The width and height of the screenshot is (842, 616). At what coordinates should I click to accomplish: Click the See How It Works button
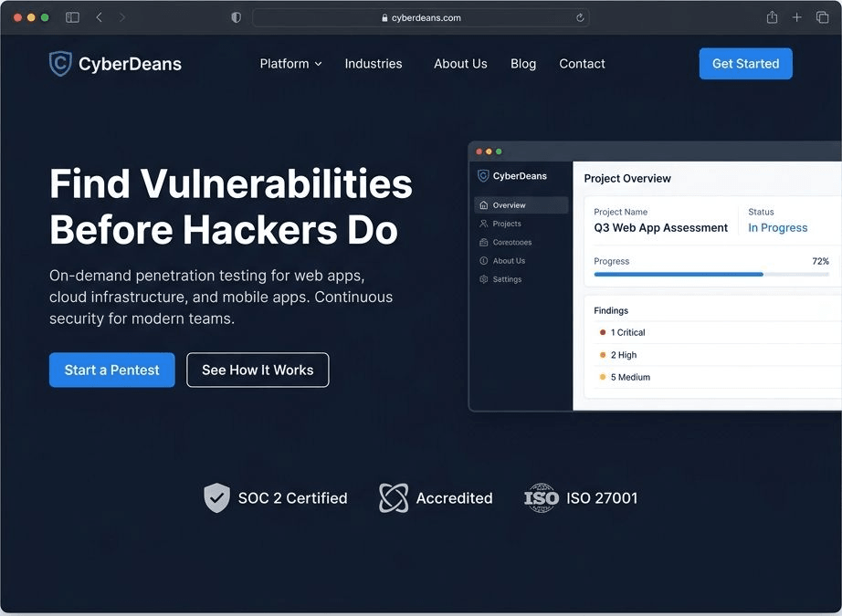[258, 370]
